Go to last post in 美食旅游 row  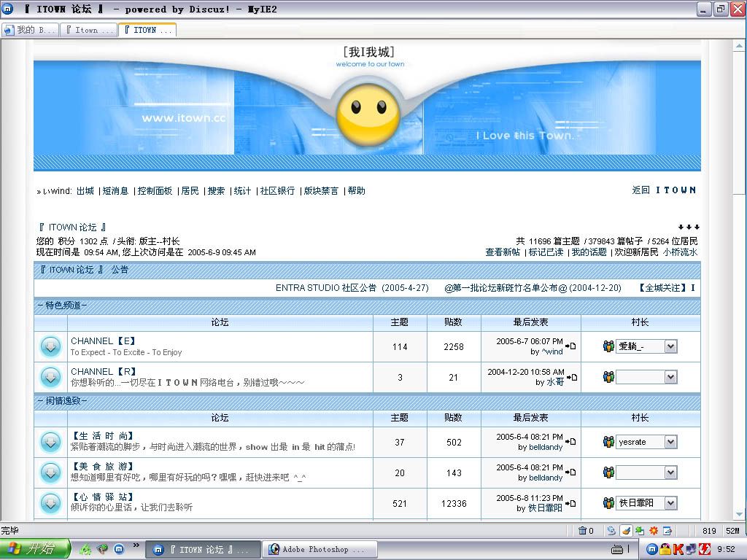point(570,472)
